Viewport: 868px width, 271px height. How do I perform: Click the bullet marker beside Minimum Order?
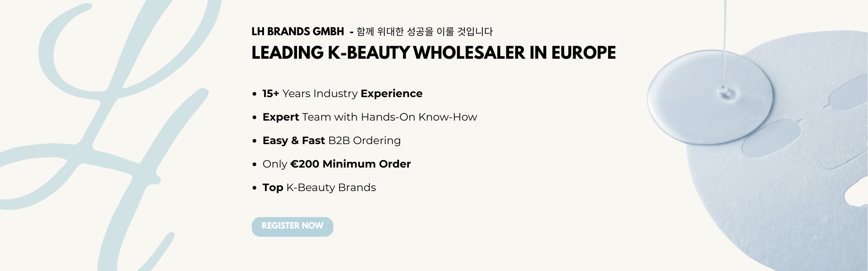[254, 164]
